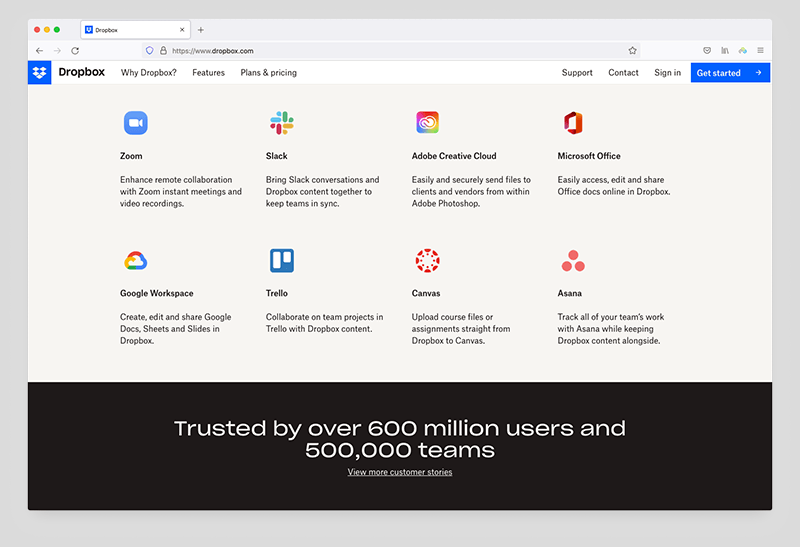Open the Features menu item
Screen dimensions: 800x547
[x=208, y=72]
